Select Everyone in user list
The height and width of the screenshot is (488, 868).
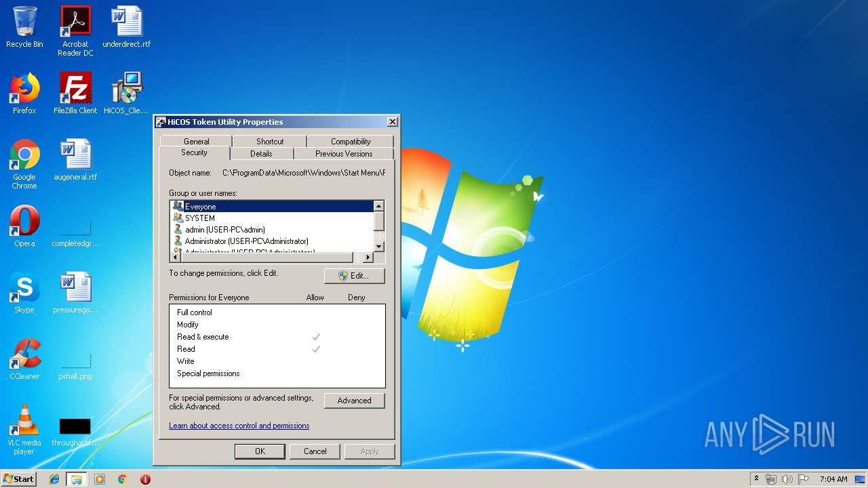[x=272, y=207]
